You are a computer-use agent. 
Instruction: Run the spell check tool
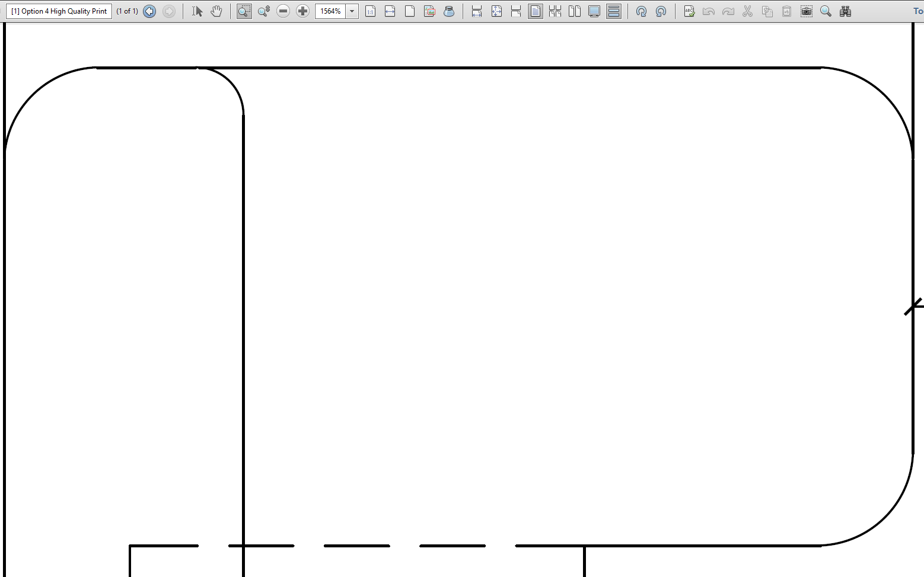pyautogui.click(x=689, y=11)
